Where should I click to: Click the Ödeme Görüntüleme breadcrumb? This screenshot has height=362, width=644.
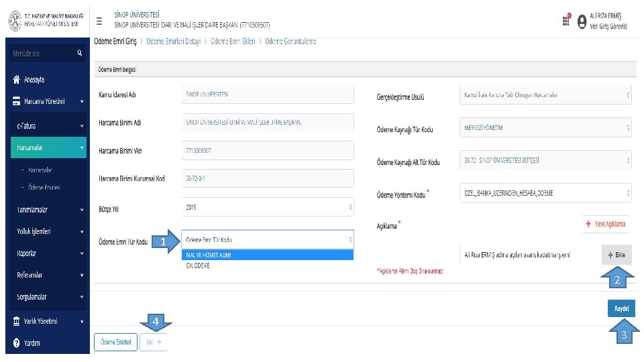pyautogui.click(x=290, y=42)
